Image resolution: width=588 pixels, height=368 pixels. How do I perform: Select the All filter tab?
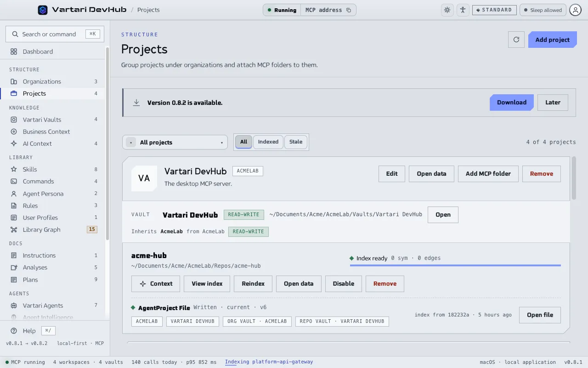pyautogui.click(x=243, y=142)
